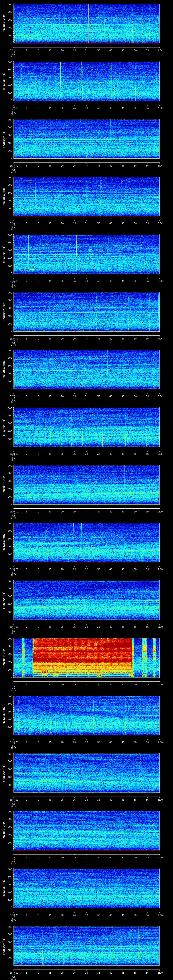This screenshot has width=173, height=980.
Task: Choose the spectrogram panel starting at 3:16:00
Action: click(87, 888)
